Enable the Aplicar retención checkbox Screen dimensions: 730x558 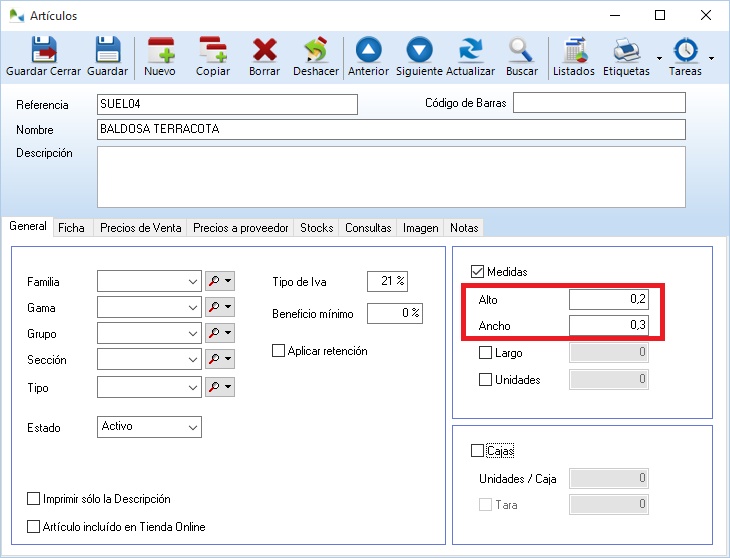[279, 351]
